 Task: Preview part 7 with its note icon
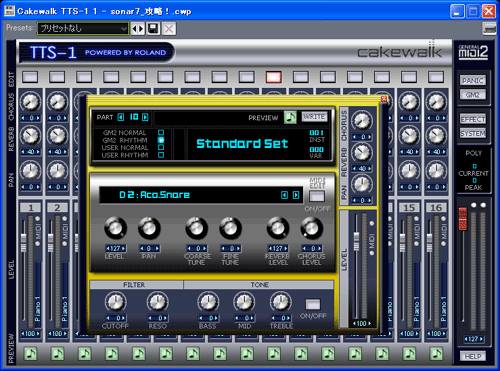[x=193, y=354]
